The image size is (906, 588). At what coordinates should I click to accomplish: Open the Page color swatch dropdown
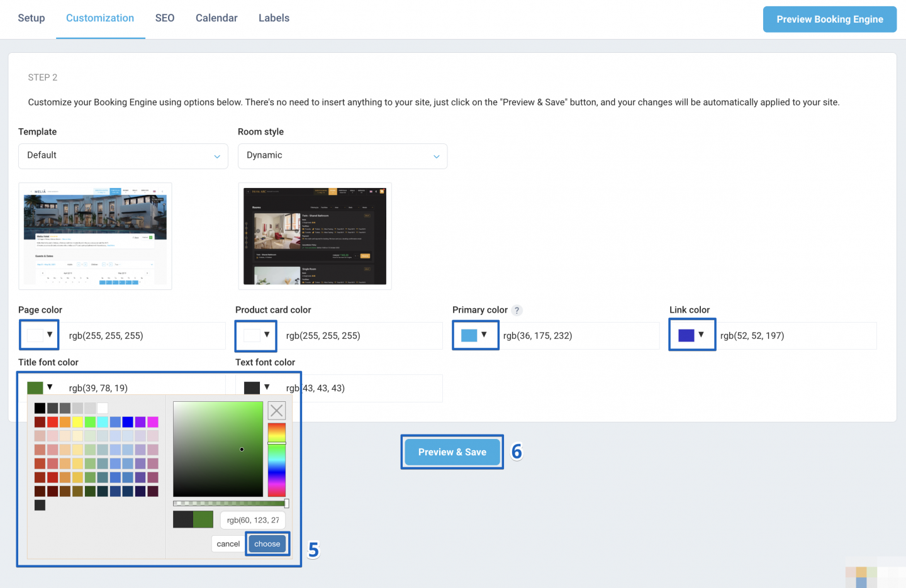[x=39, y=335]
